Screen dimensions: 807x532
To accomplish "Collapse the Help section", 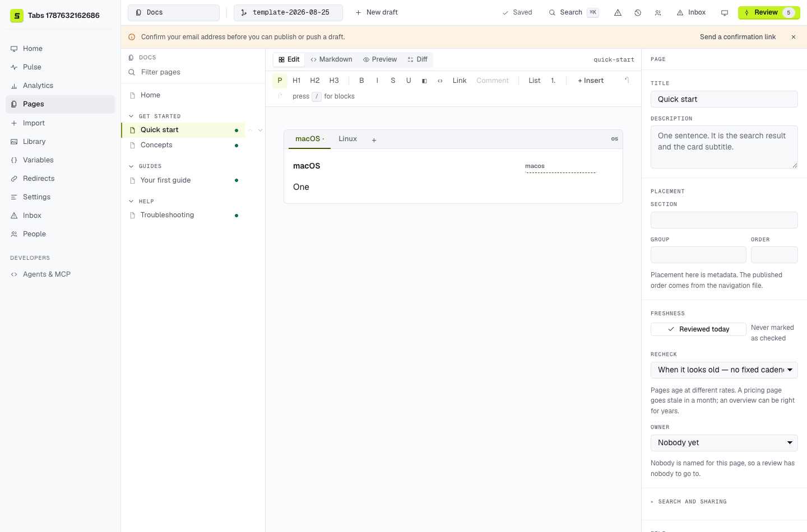I will tap(141, 202).
